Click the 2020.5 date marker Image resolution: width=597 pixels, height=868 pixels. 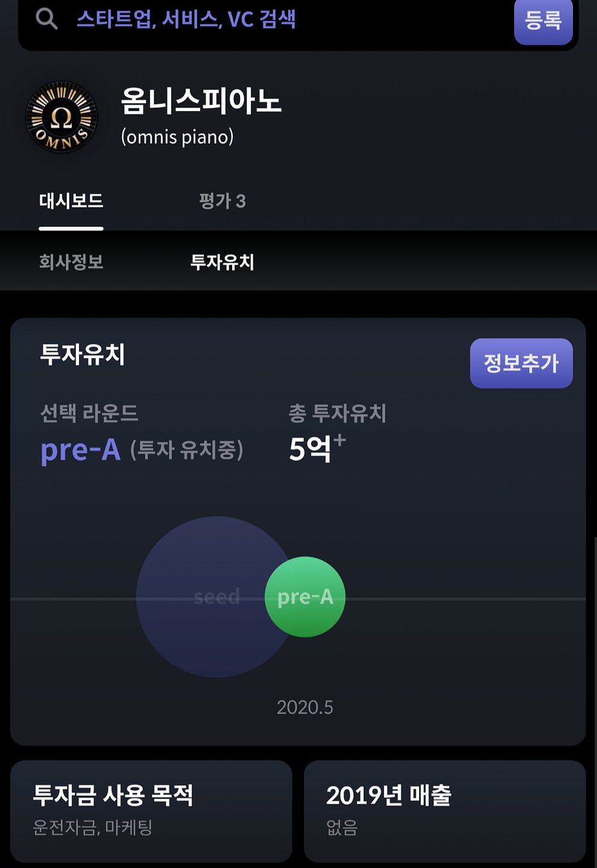pyautogui.click(x=305, y=707)
